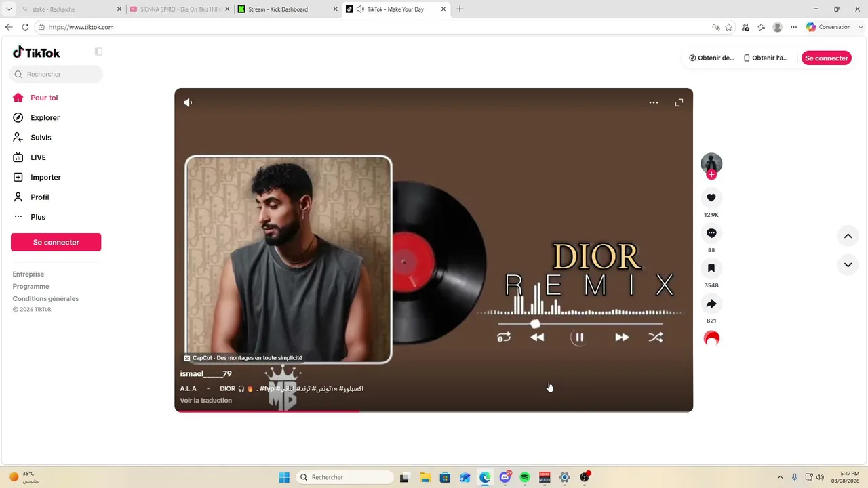Viewport: 868px width, 488px height.
Task: Open the taskbar clock and date
Action: click(844, 477)
